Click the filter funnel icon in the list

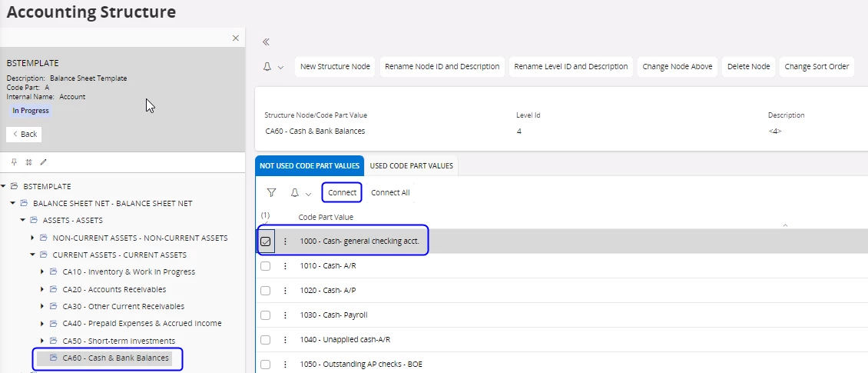(271, 192)
